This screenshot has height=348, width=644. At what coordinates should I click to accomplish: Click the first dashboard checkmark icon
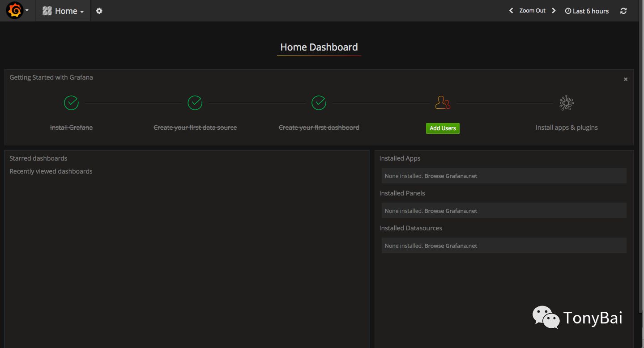point(319,102)
